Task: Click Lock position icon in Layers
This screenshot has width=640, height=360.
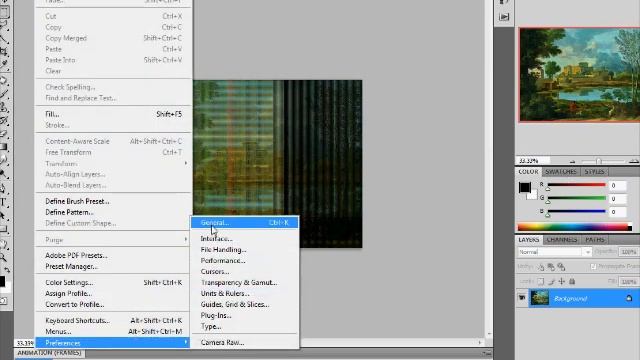Action: click(x=562, y=282)
